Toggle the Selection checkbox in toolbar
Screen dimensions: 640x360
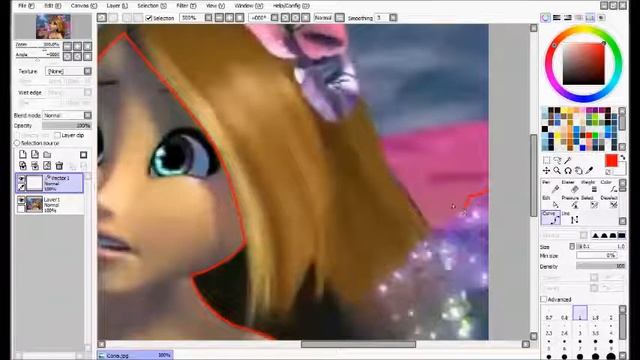149,18
